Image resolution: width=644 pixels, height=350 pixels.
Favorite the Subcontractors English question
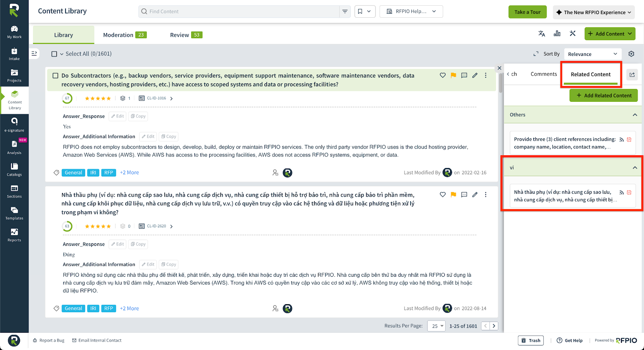[x=443, y=75]
